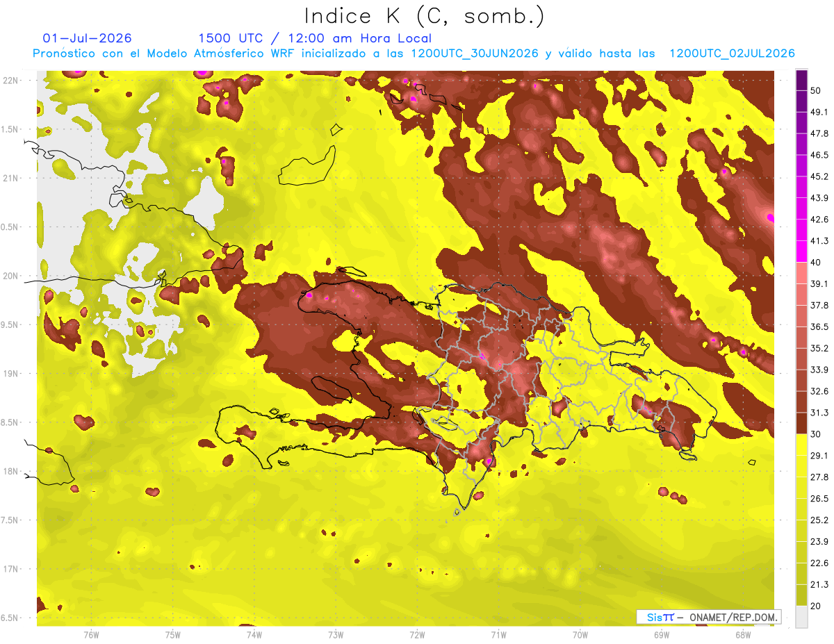Click the "68W" longitude axis label
834x644 pixels.
click(x=743, y=634)
